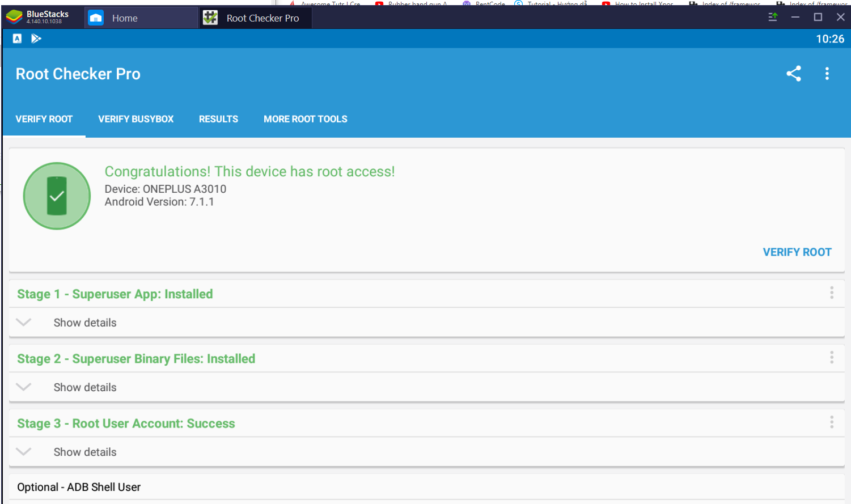Open Stage 3 Root User Account options menu
This screenshot has width=851, height=504.
pyautogui.click(x=832, y=422)
